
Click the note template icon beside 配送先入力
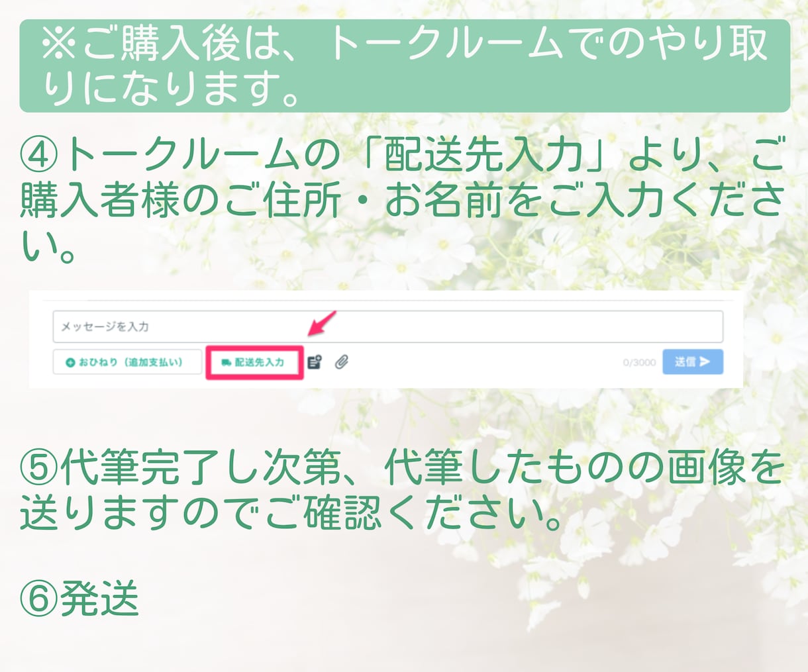point(315,362)
